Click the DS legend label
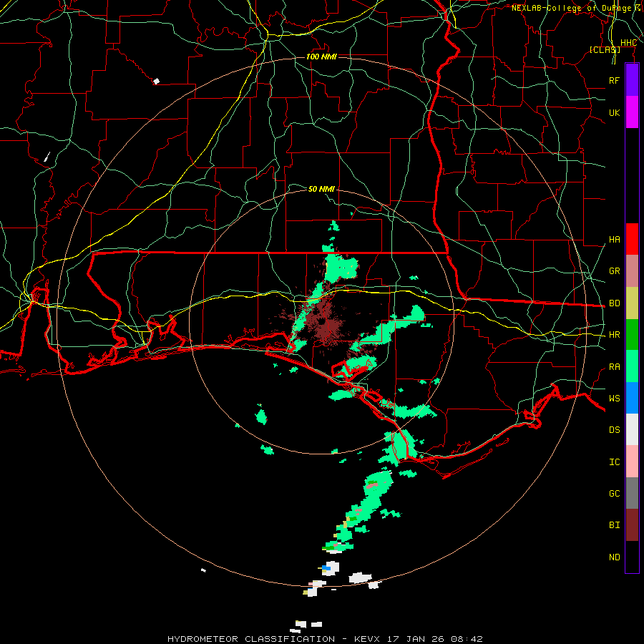 [x=614, y=430]
